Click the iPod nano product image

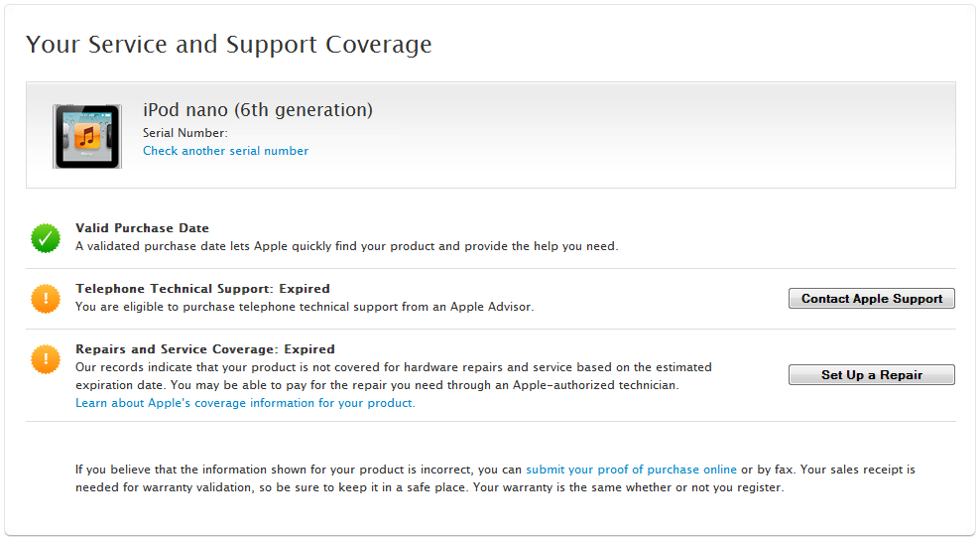click(x=87, y=136)
